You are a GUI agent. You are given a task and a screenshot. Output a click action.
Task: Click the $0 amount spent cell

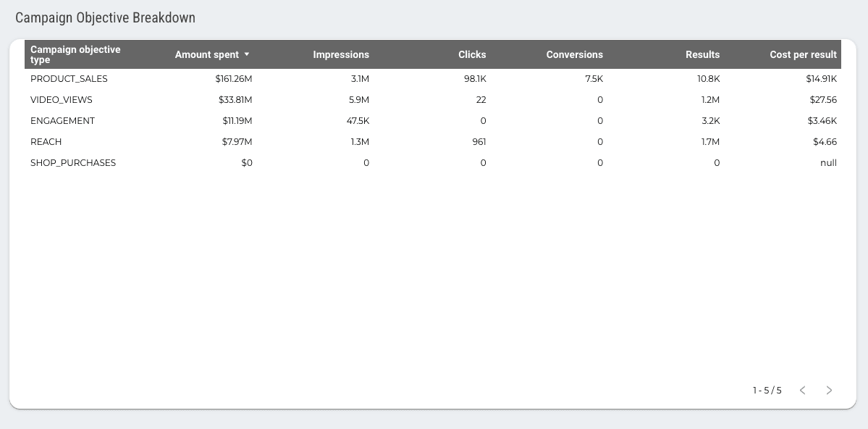[x=247, y=163]
